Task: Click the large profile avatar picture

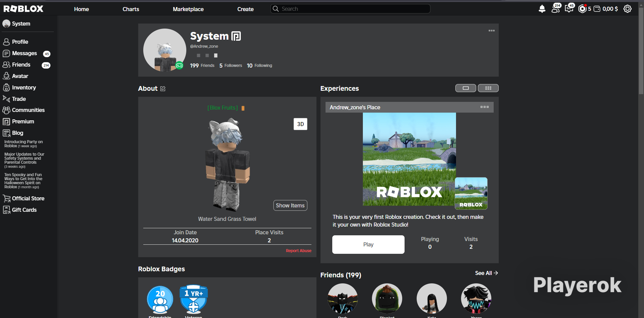Action: click(x=165, y=50)
